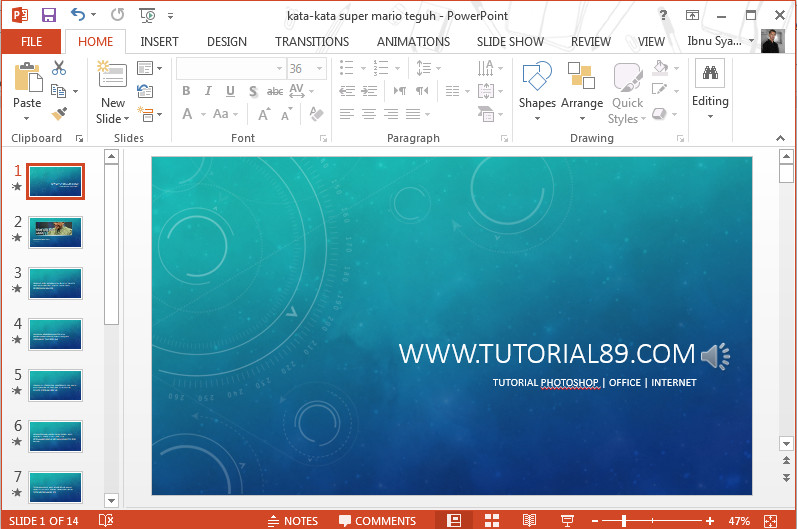The width and height of the screenshot is (797, 529).
Task: Switch to the INSERT tab
Action: click(x=159, y=42)
